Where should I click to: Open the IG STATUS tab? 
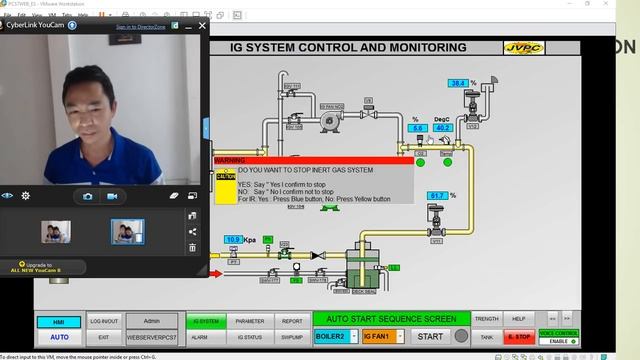coord(250,338)
